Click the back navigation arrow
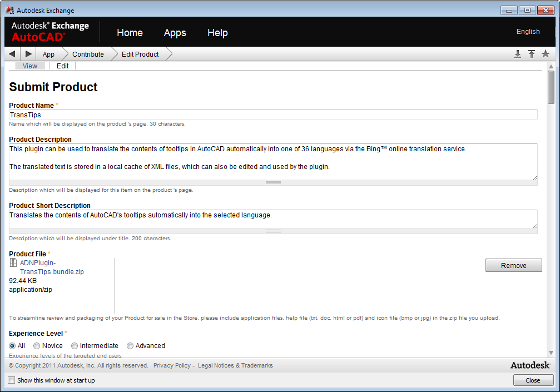The image size is (560, 392). point(12,54)
